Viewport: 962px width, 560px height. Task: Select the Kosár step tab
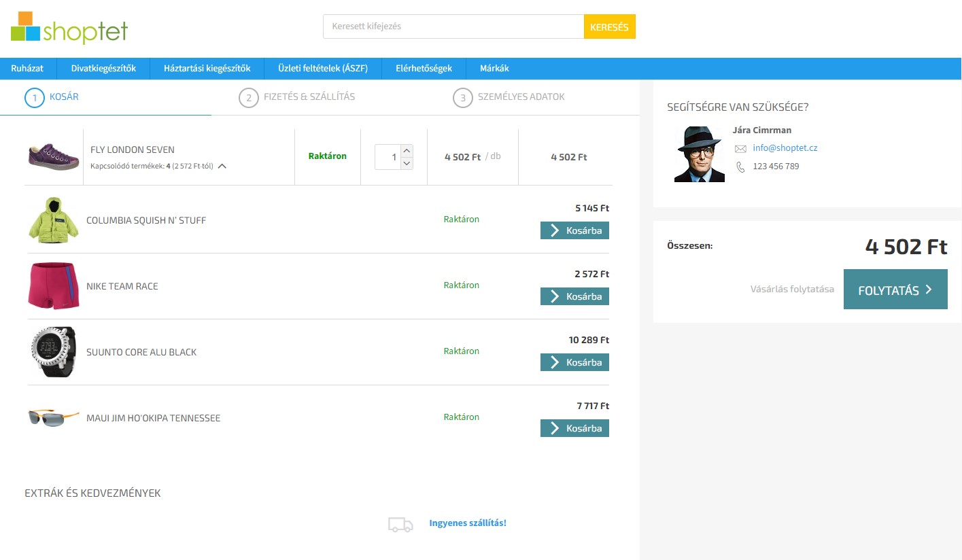pyautogui.click(x=64, y=97)
